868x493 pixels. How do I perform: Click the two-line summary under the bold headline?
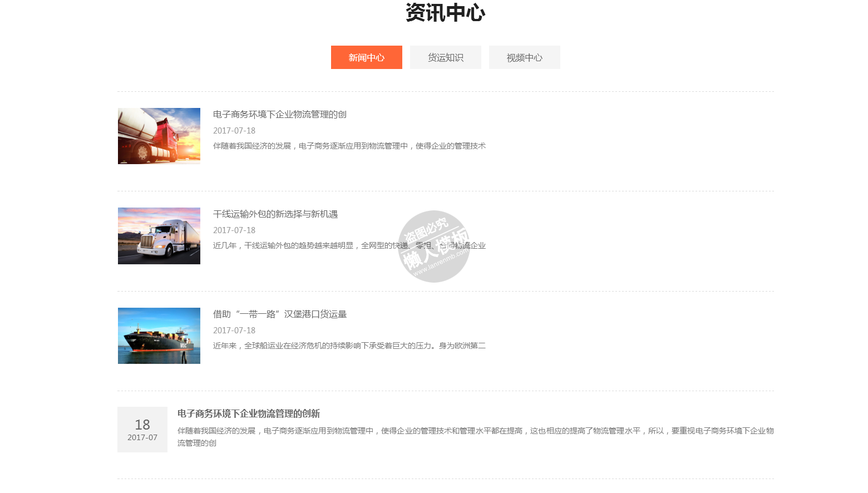[x=475, y=436]
